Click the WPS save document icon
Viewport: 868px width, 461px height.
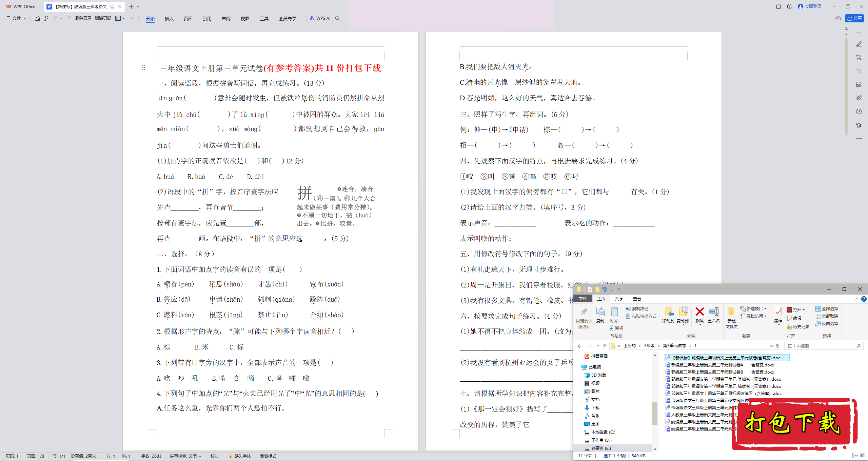37,18
